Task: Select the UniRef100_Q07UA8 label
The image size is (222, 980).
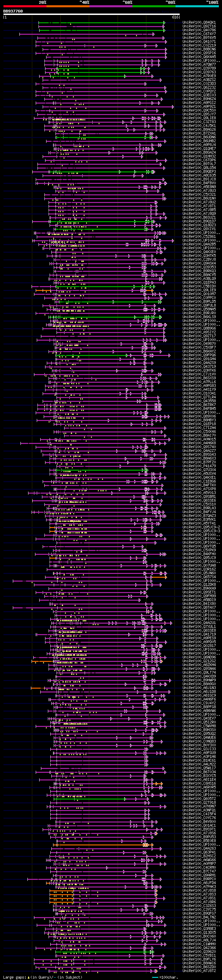Action: [199, 566]
